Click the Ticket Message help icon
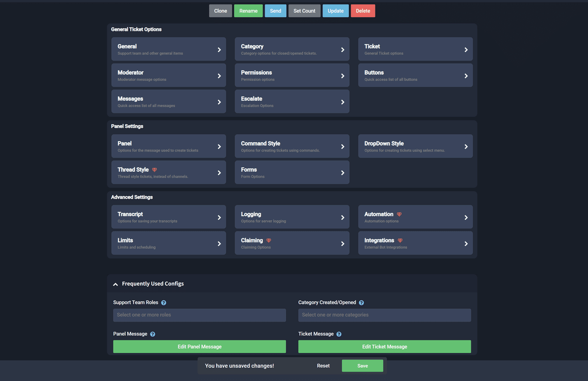 click(x=339, y=333)
